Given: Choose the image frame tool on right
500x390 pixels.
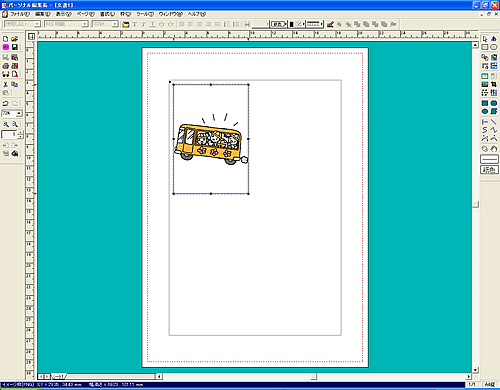Looking at the screenshot, I should tap(485, 84).
